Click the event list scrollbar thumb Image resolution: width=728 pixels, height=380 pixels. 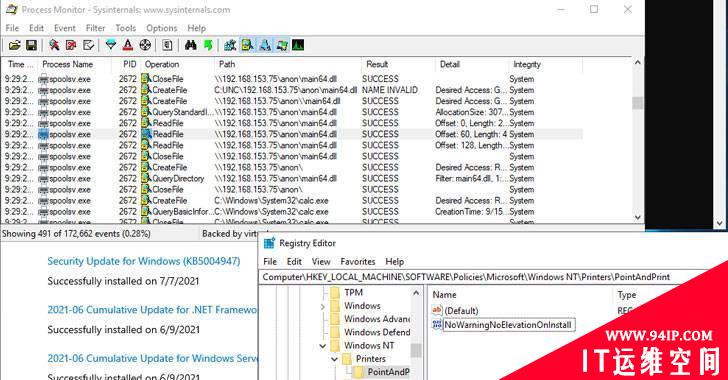(637, 103)
